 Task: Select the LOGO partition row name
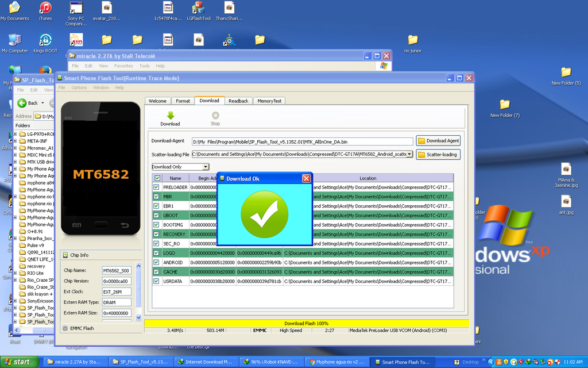pyautogui.click(x=169, y=253)
